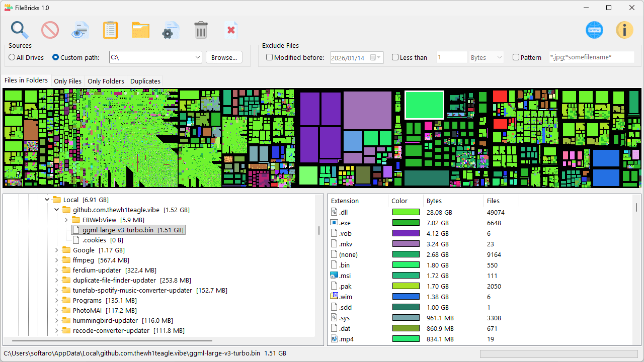
Task: Click the .sys file type icon
Action: click(334, 318)
